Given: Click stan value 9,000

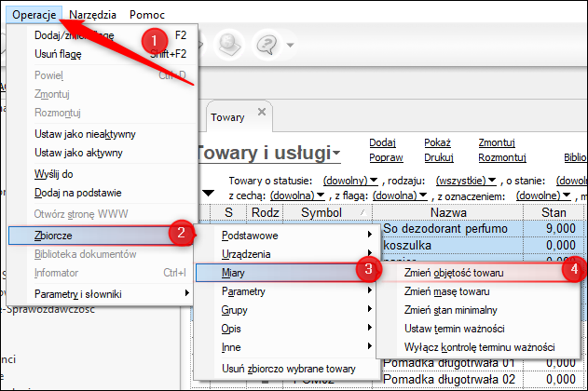Looking at the screenshot, I should [561, 228].
